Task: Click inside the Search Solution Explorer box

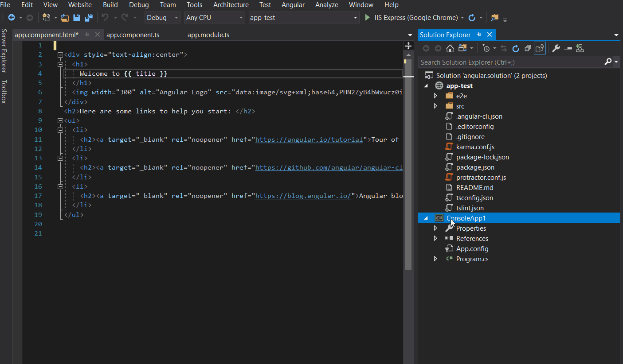Action: (488, 62)
